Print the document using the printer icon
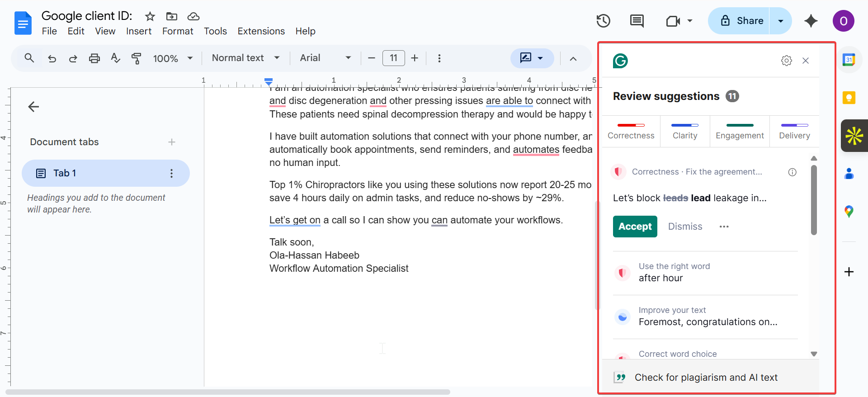 [x=94, y=58]
